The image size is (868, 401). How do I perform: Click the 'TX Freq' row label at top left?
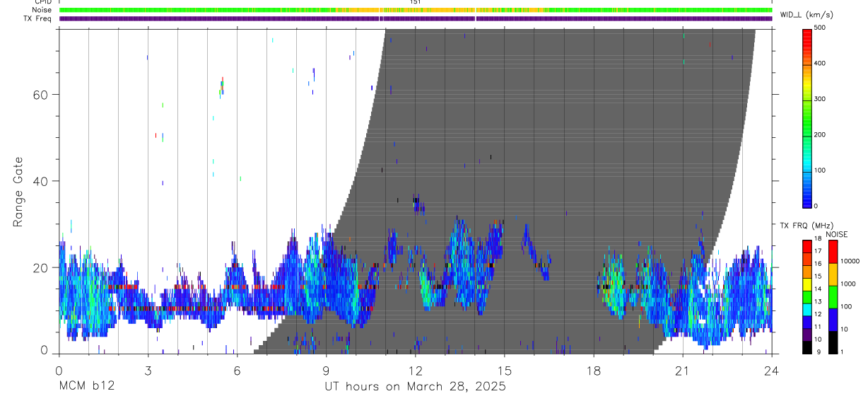pos(37,19)
